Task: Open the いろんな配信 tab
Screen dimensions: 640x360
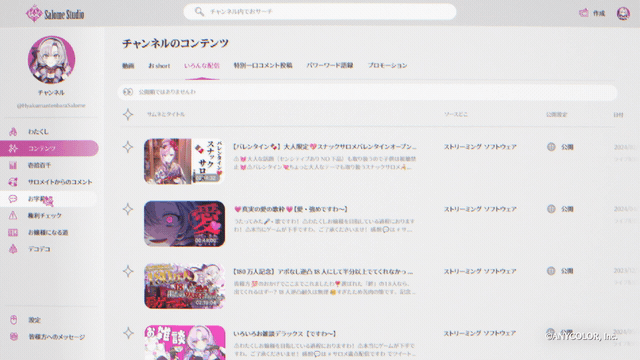Action: pyautogui.click(x=202, y=66)
